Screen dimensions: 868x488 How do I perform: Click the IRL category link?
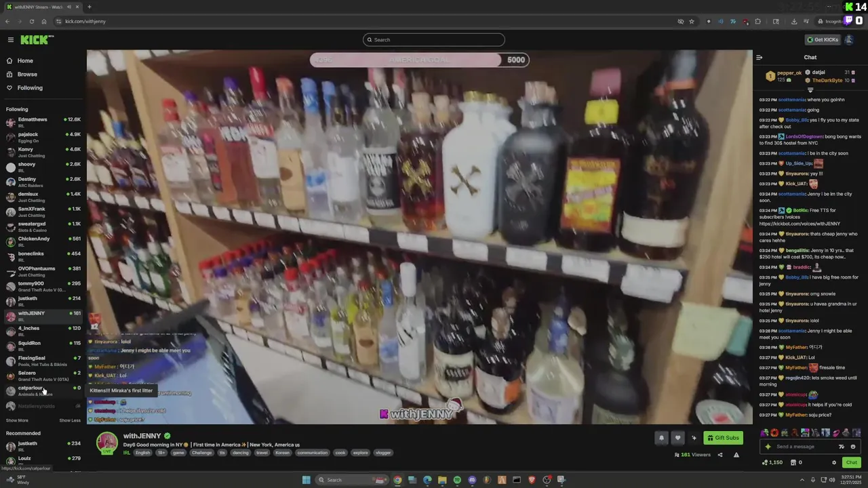[x=127, y=453]
